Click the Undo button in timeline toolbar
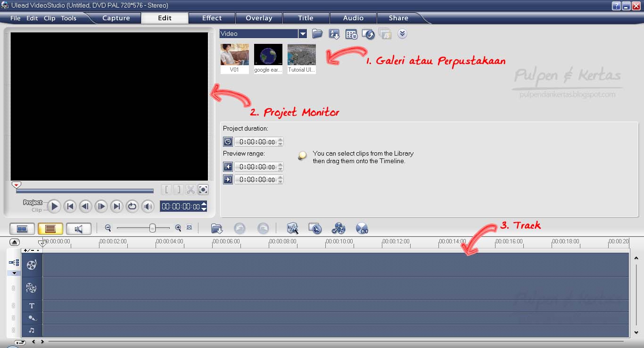The width and height of the screenshot is (644, 348). click(239, 229)
